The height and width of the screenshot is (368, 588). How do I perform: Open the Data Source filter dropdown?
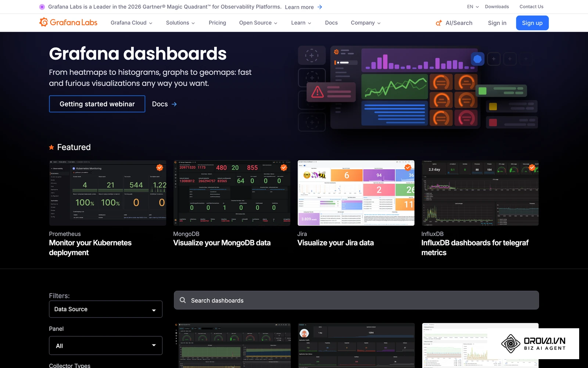pyautogui.click(x=106, y=309)
